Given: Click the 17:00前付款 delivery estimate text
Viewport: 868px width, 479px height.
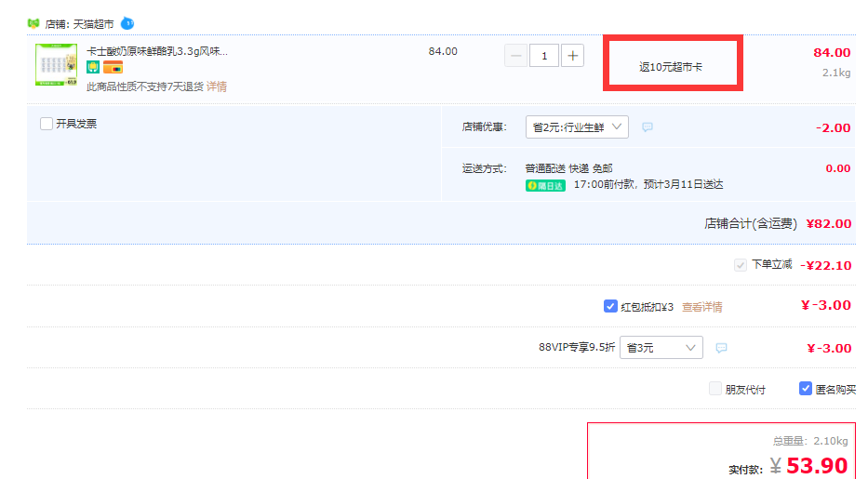Looking at the screenshot, I should pos(648,184).
